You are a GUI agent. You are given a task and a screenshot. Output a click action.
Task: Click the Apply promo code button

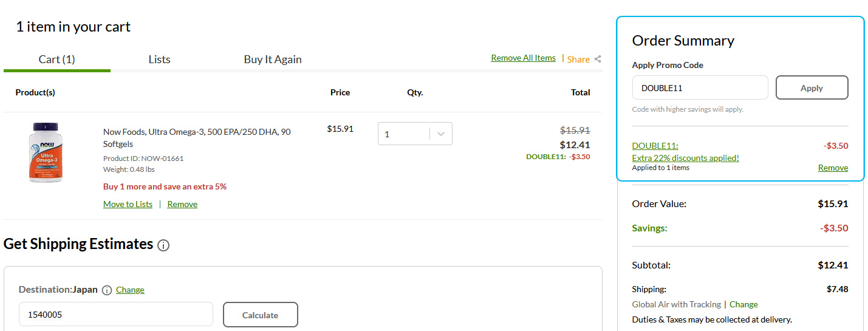pyautogui.click(x=812, y=87)
